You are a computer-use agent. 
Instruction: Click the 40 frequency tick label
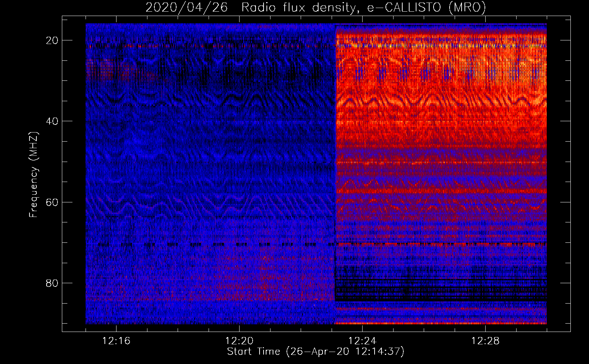pyautogui.click(x=52, y=121)
